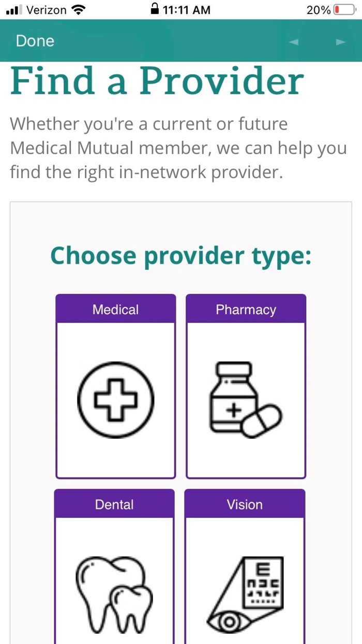Image resolution: width=362 pixels, height=644 pixels.
Task: Tap the 11:11 AM clock display
Action: click(186, 9)
